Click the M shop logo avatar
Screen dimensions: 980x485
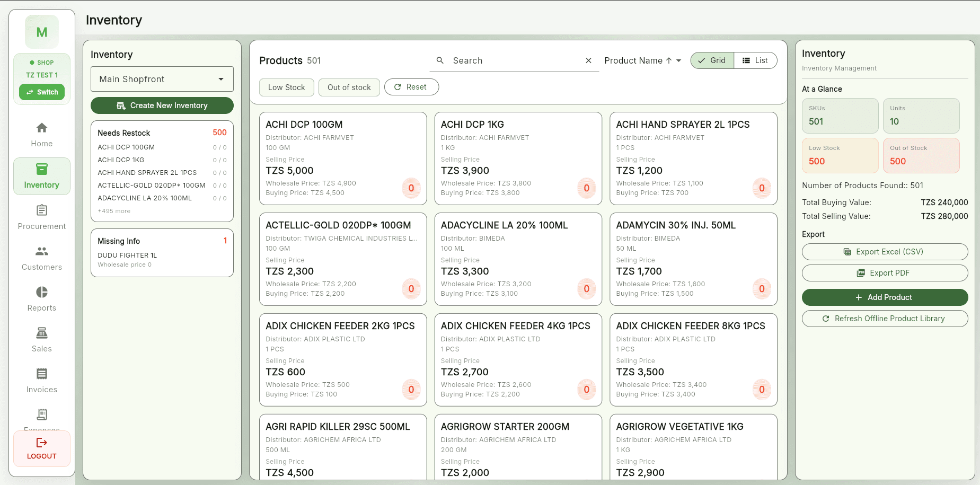click(42, 32)
